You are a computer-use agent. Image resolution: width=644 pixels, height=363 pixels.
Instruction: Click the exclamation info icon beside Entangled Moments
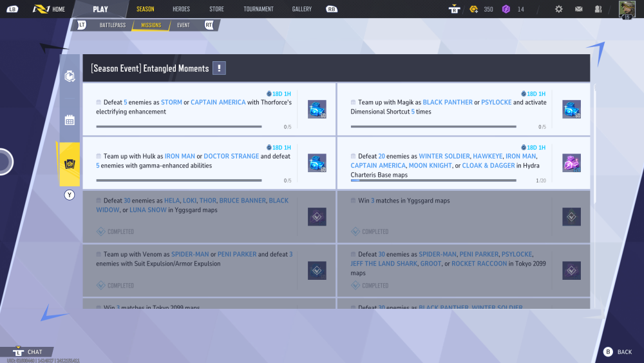click(x=219, y=68)
